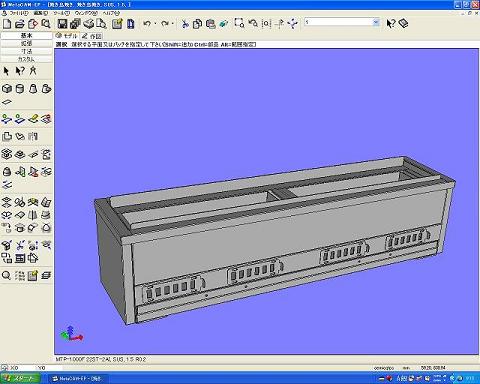The height and width of the screenshot is (384, 480).
Task: Select the box primitive tool
Action: [7, 89]
